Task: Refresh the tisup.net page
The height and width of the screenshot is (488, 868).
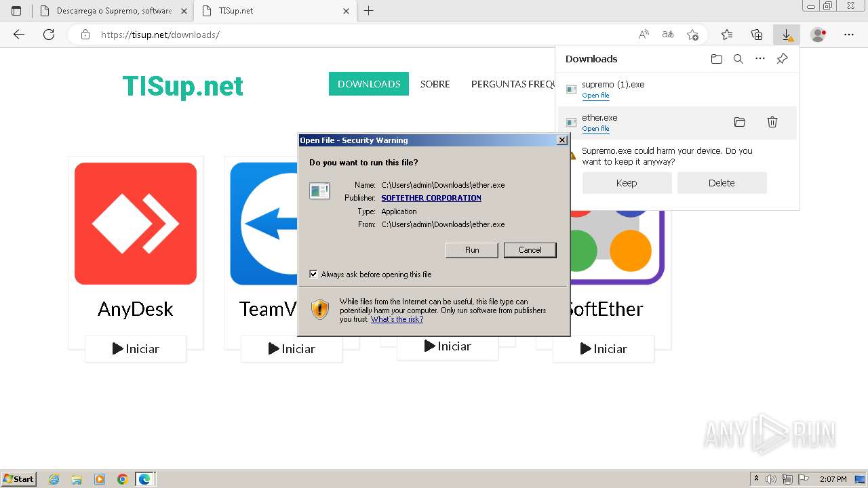Action: 49,35
